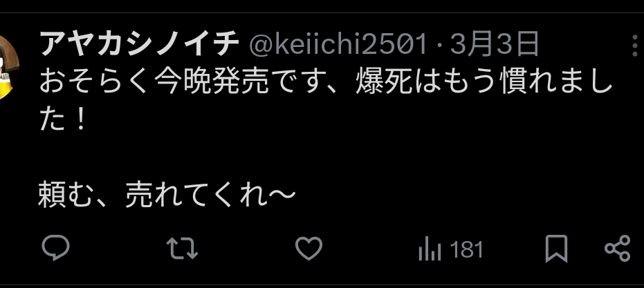The height and width of the screenshot is (288, 644).
Task: Open the view analytics bar chart icon
Action: click(430, 249)
